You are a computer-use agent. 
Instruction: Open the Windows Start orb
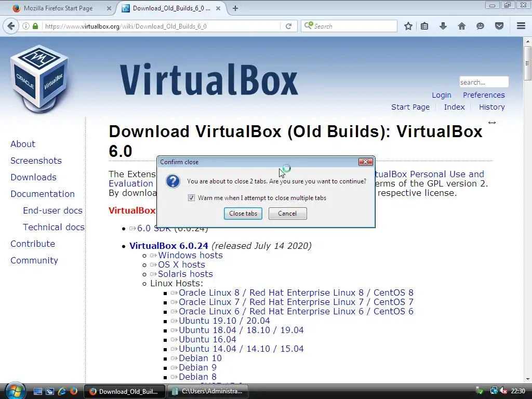(15, 391)
